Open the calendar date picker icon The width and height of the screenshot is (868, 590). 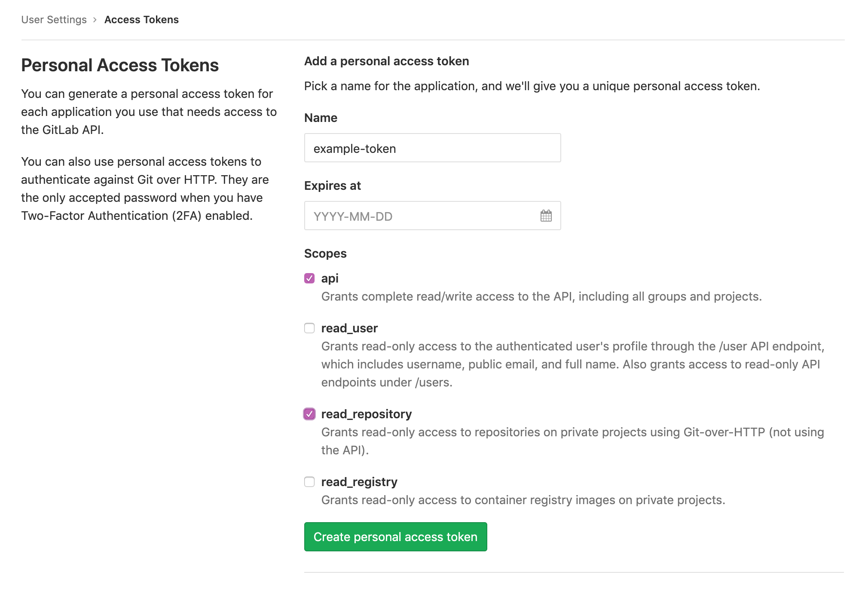click(546, 216)
